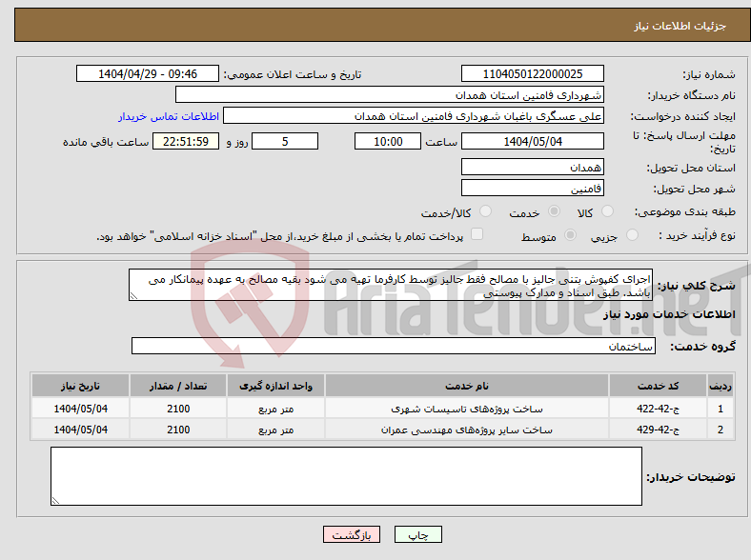Click the deadline time field 10:00

coord(388,141)
